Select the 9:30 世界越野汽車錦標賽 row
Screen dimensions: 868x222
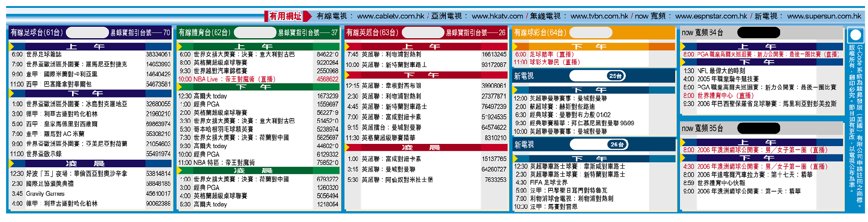[258, 71]
